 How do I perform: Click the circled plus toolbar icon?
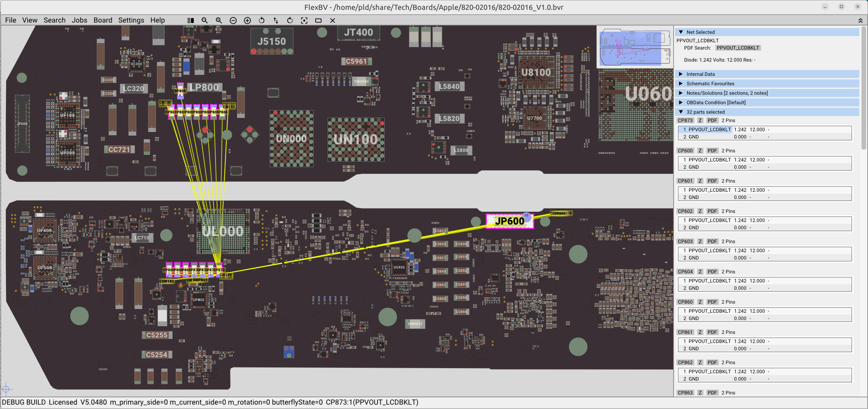[x=247, y=20]
